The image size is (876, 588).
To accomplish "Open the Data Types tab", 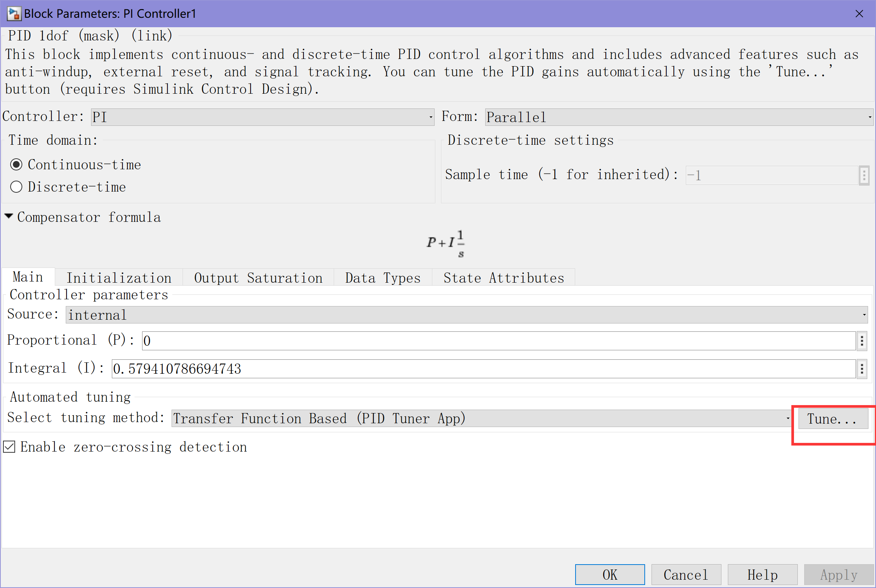I will pyautogui.click(x=382, y=278).
